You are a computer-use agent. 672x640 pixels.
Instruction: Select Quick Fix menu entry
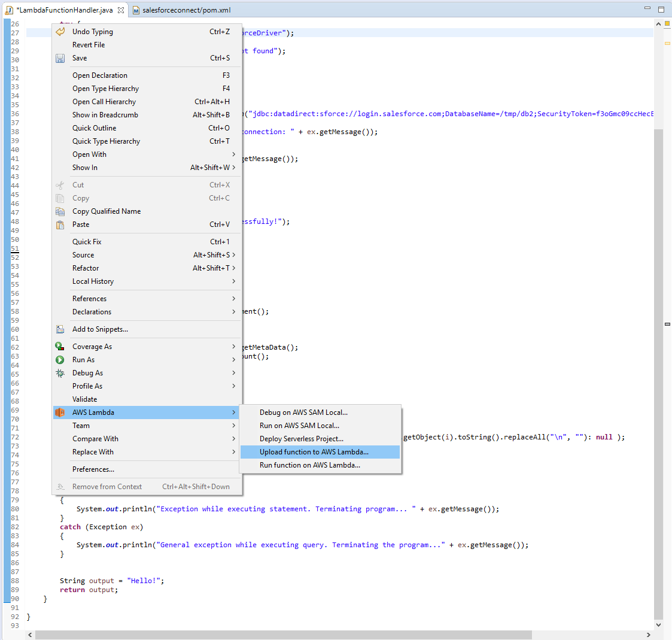coord(147,242)
